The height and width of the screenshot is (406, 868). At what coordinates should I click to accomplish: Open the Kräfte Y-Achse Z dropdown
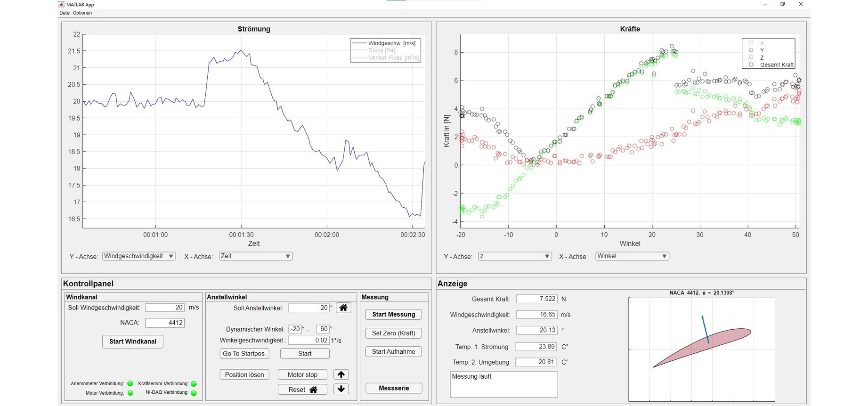click(x=514, y=256)
